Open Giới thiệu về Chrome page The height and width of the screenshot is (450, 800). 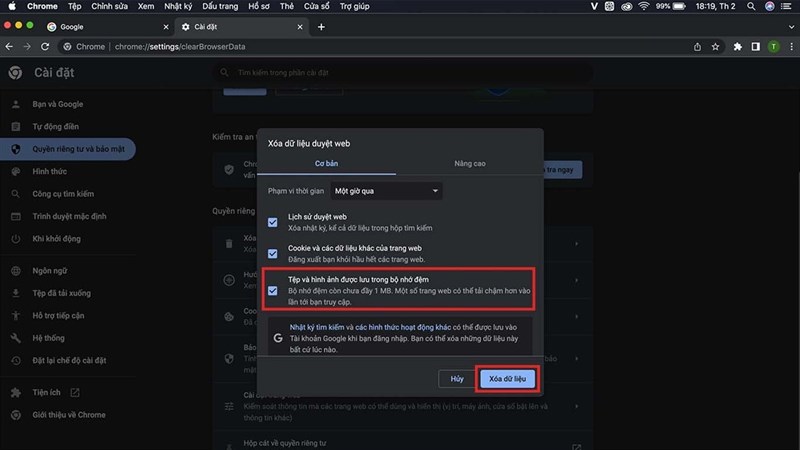tap(69, 415)
